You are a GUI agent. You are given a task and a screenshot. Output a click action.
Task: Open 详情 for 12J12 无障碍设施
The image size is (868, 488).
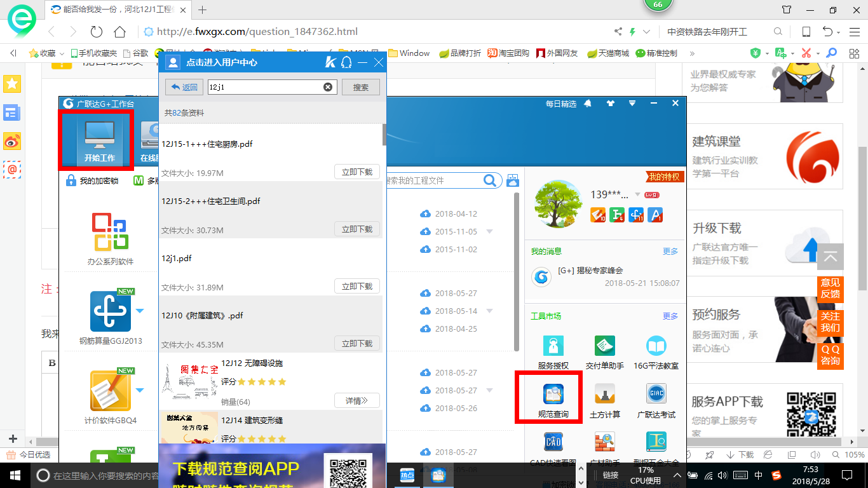[x=357, y=400]
